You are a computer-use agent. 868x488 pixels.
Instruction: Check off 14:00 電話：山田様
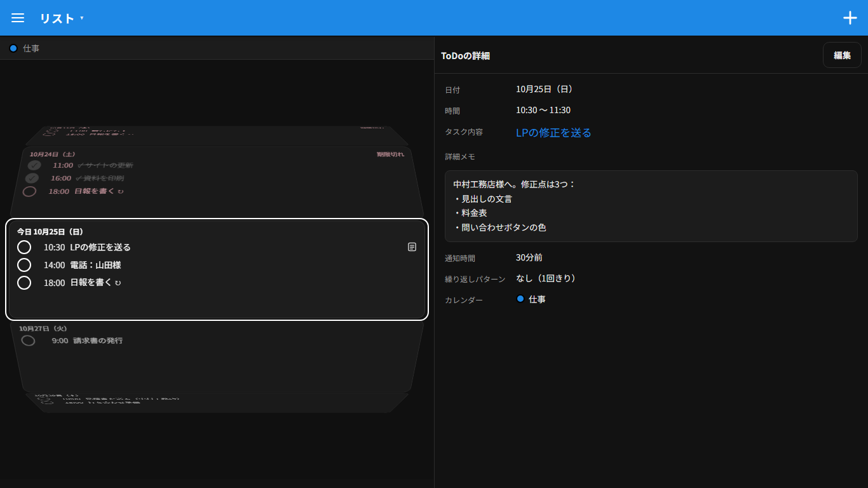[24, 265]
